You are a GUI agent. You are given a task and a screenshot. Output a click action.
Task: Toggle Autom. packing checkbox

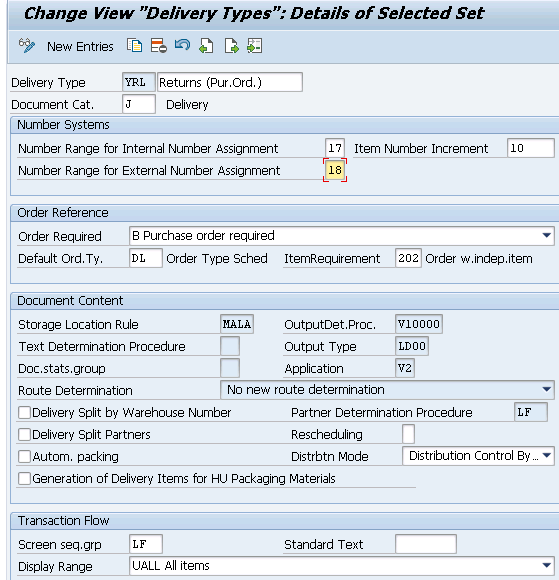point(24,456)
